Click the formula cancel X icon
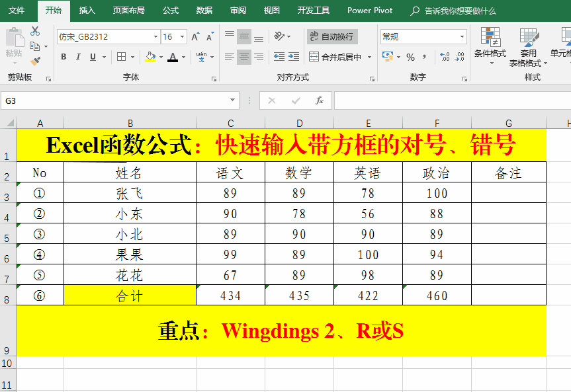Screen dimensions: 571x392 (x=272, y=100)
